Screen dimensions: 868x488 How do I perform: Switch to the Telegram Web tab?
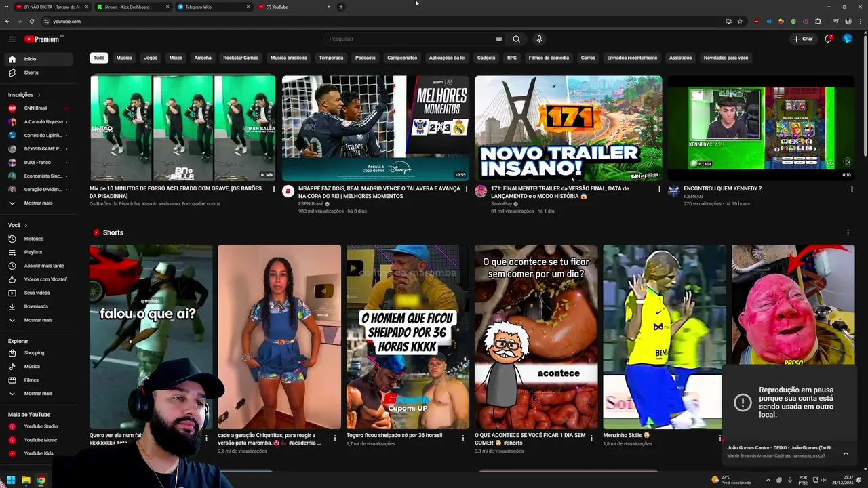(212, 7)
